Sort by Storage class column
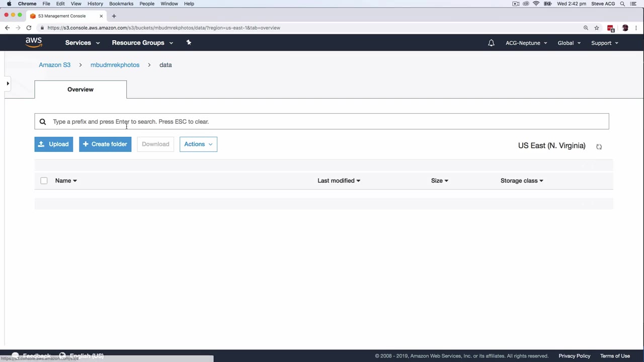The height and width of the screenshot is (362, 644). coord(522,180)
